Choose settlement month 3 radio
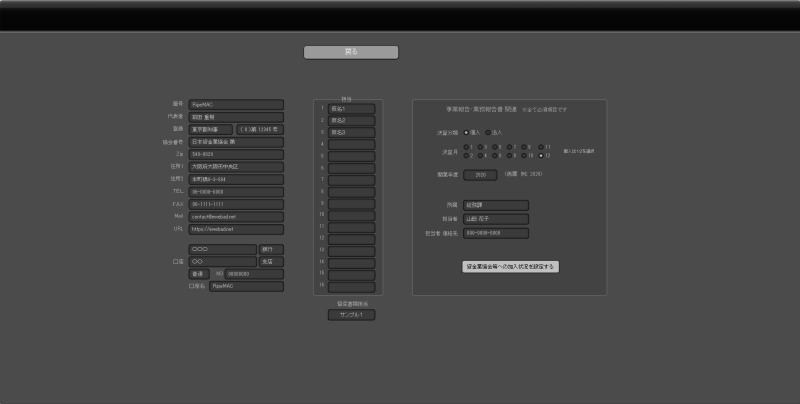This screenshot has height=404, width=800. point(480,147)
